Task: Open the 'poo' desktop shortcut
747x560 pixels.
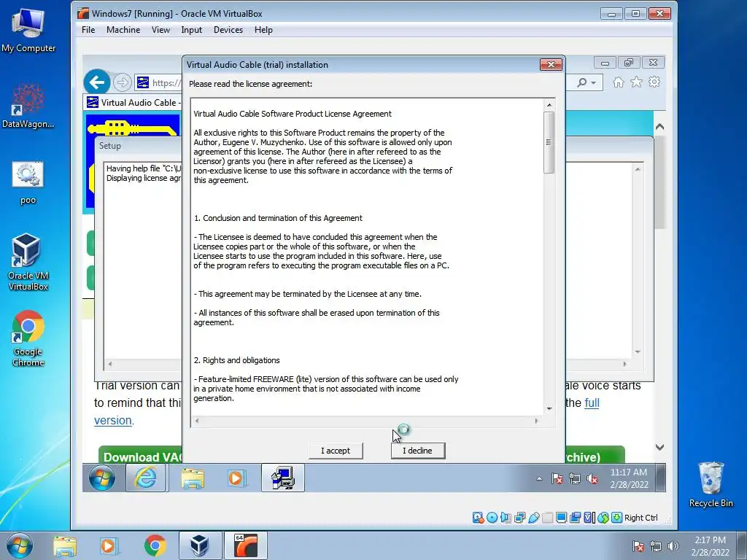Action: (x=28, y=182)
